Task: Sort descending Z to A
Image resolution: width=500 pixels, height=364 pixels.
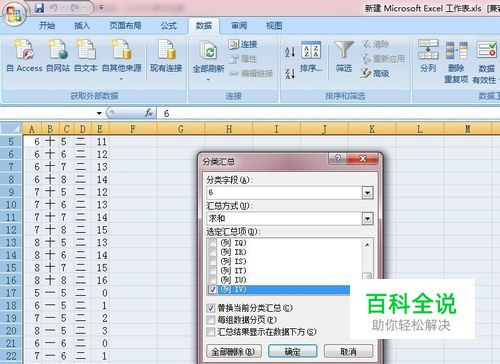Action: [290, 73]
